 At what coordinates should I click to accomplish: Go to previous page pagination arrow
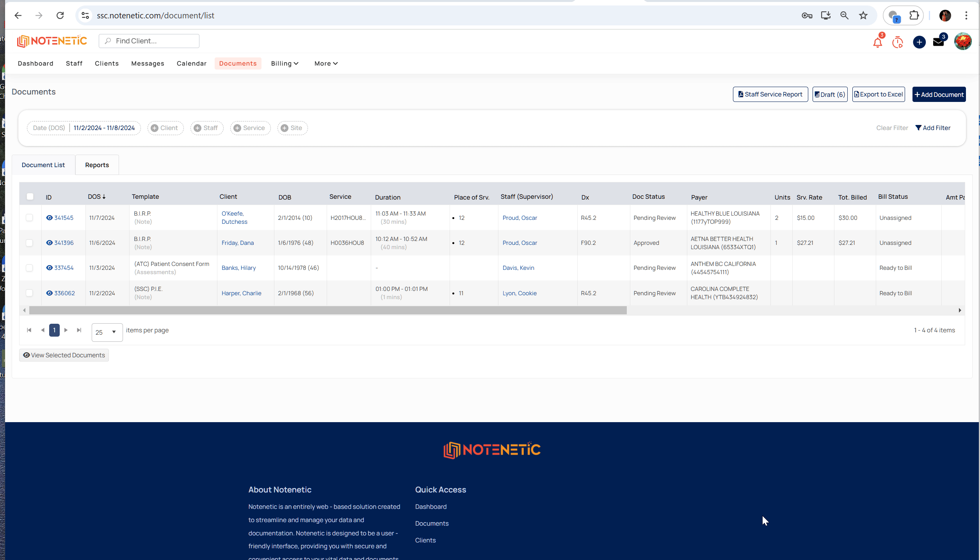(43, 330)
